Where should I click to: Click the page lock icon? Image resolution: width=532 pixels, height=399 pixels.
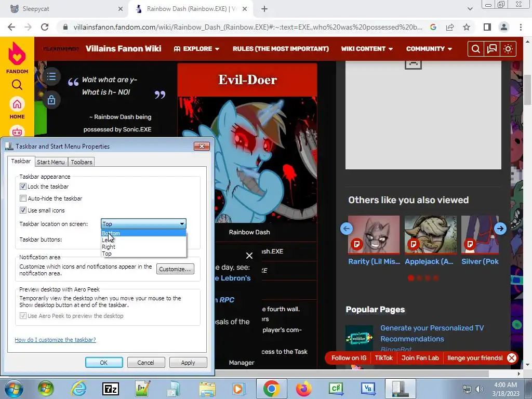[51, 100]
